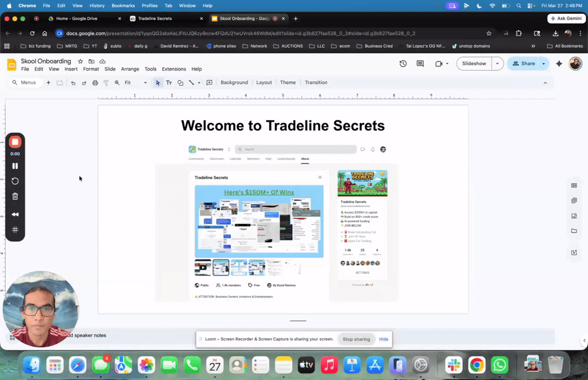Open Chrome extensions puzzle icon
588x380 pixels.
tap(519, 33)
